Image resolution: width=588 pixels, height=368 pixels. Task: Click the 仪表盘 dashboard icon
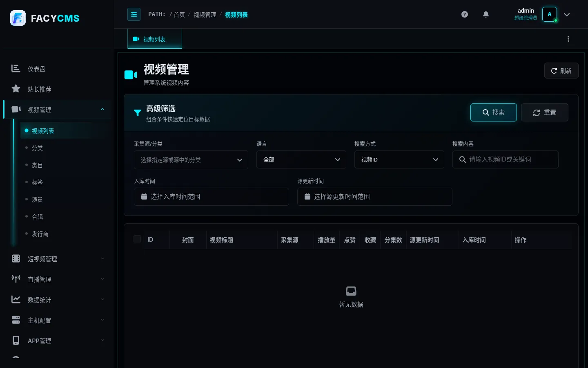(16, 68)
